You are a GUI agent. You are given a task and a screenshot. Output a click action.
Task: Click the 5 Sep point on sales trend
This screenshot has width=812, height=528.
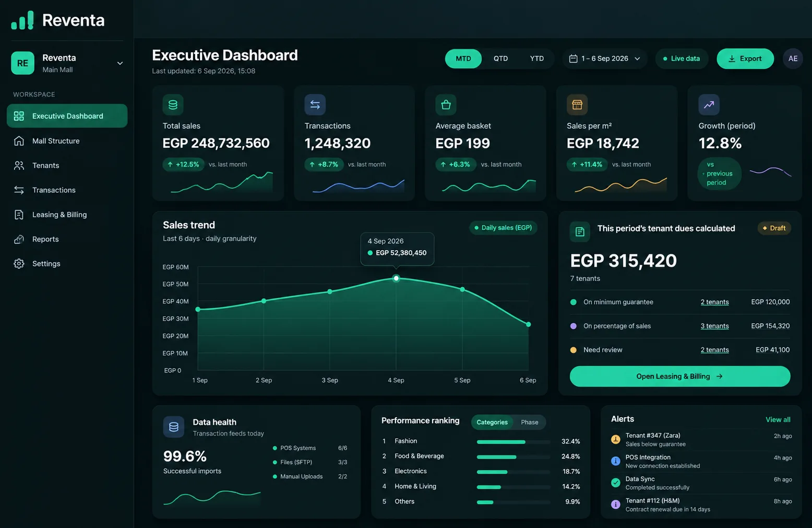tap(462, 289)
